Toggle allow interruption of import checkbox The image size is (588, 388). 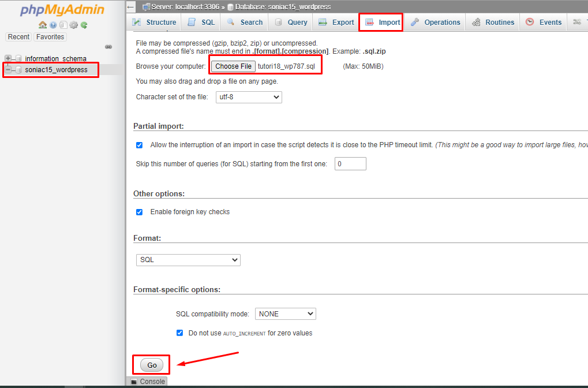click(x=139, y=145)
